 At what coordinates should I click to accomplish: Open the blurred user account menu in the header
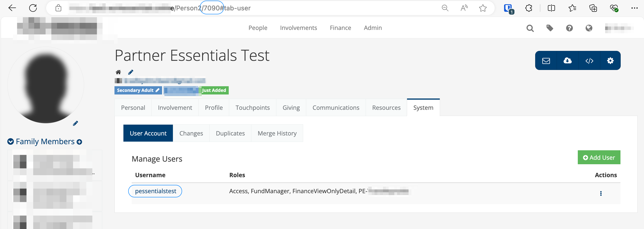click(x=619, y=28)
